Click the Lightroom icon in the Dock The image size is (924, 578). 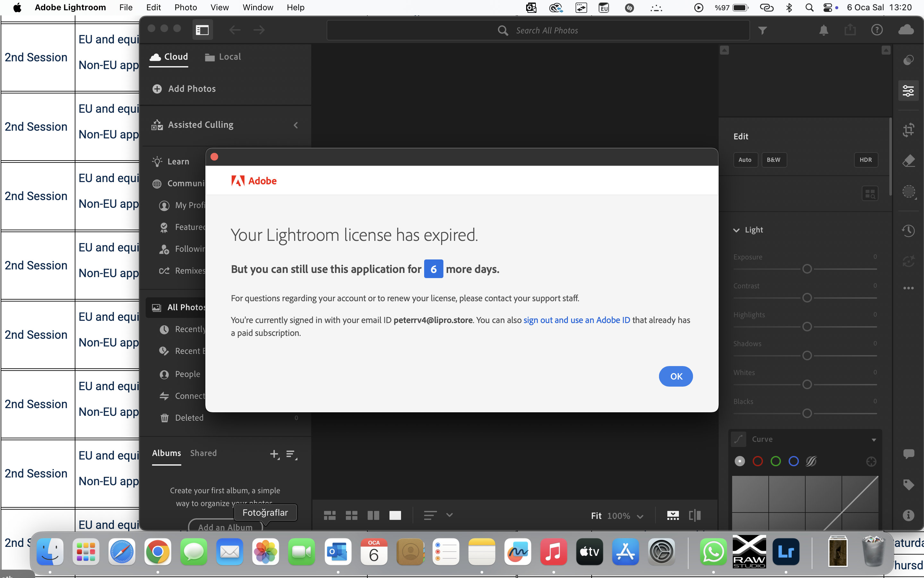(x=786, y=552)
